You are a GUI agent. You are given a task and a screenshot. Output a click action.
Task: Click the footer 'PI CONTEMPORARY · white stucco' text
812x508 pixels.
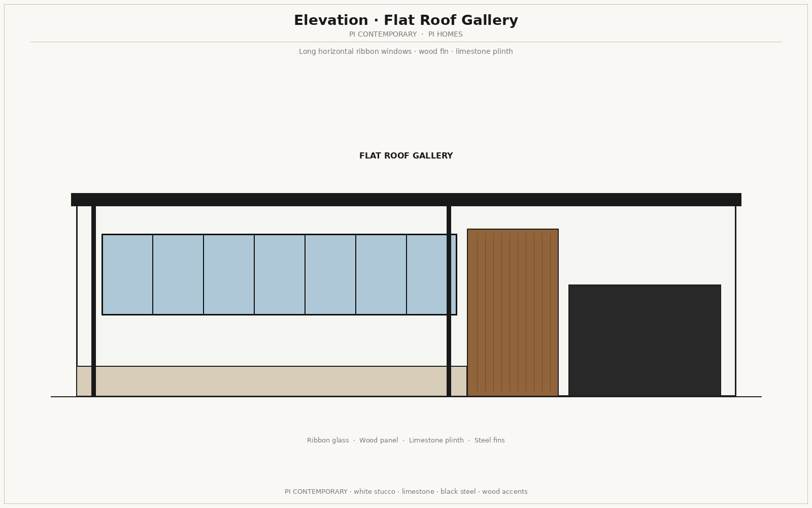406,492
